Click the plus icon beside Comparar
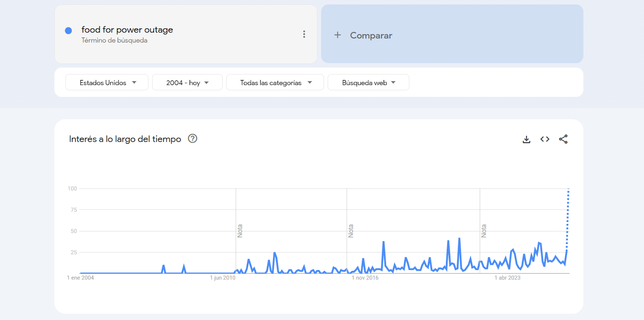The width and height of the screenshot is (644, 320). pyautogui.click(x=337, y=35)
